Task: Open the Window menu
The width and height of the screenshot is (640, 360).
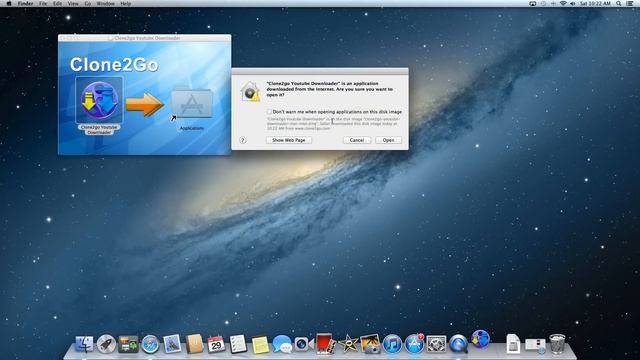Action: pos(105,3)
